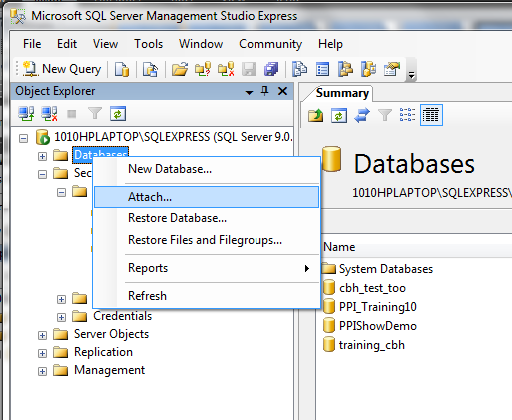This screenshot has height=420, width=512.
Task: Expand the Replication node
Action: pyautogui.click(x=42, y=353)
